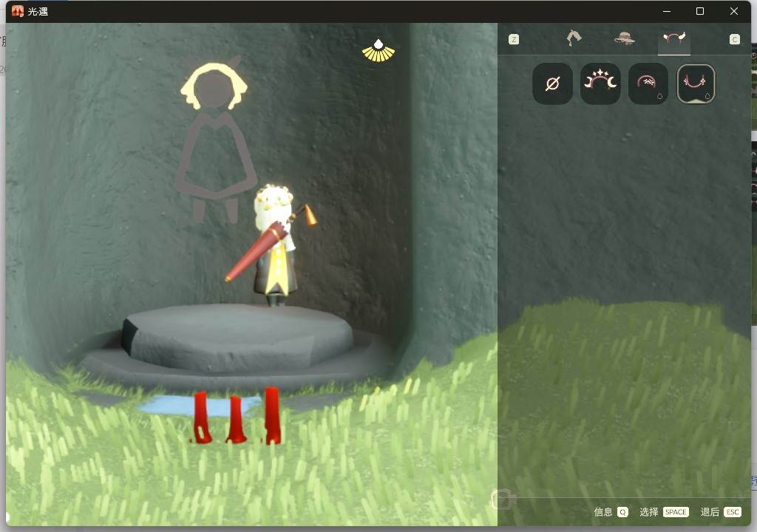Close the 光遇 game window
The width and height of the screenshot is (757, 532).
(x=734, y=11)
